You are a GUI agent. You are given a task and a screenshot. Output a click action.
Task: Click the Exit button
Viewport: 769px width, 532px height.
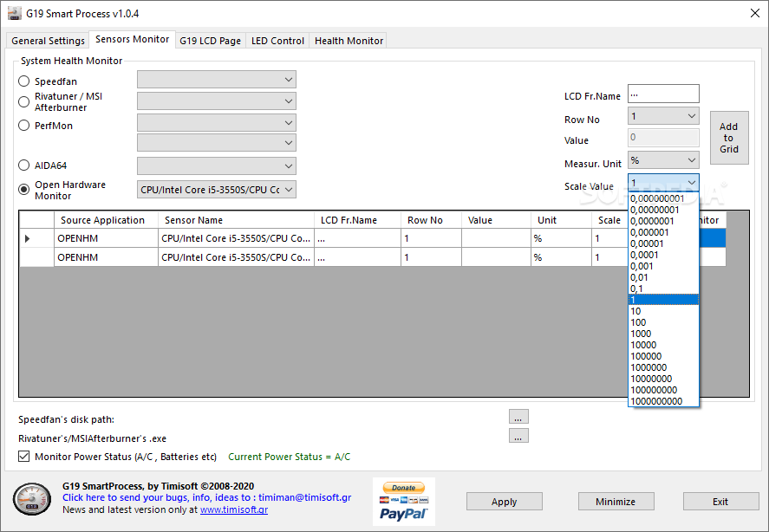pyautogui.click(x=720, y=502)
